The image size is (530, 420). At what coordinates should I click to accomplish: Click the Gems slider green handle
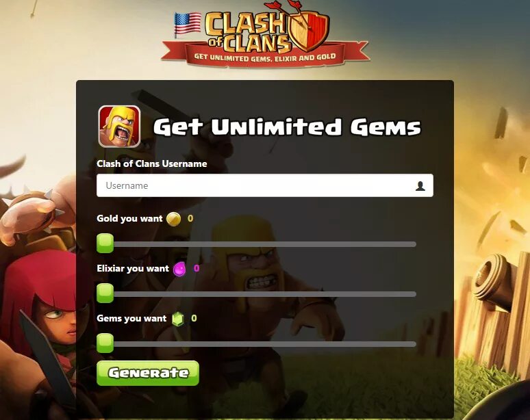pos(105,343)
